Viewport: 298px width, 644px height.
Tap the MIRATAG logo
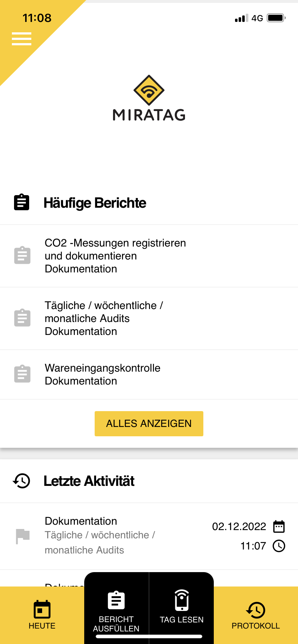click(x=149, y=98)
